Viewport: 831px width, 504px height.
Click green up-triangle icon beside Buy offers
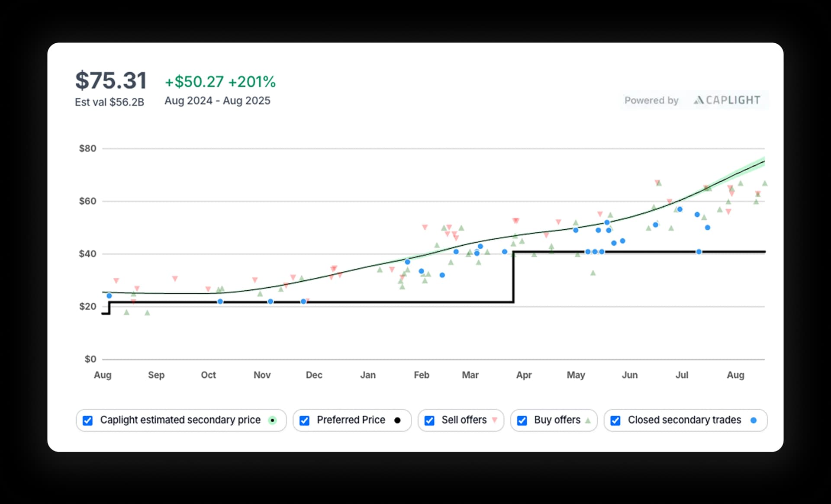point(588,420)
